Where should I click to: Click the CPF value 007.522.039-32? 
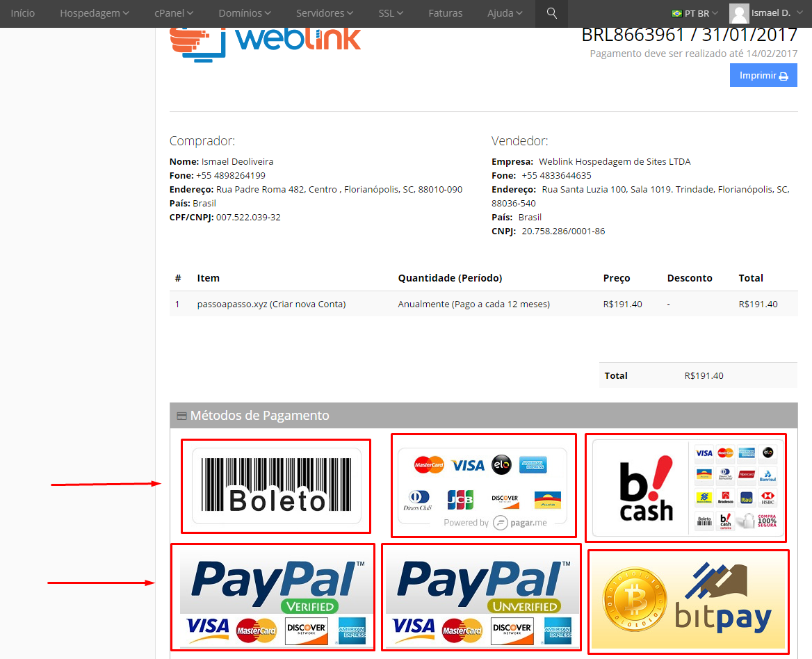point(248,218)
